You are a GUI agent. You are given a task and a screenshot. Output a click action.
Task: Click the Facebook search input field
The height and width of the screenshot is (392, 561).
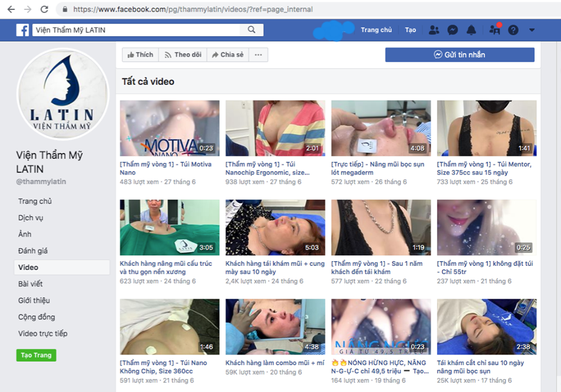point(137,30)
